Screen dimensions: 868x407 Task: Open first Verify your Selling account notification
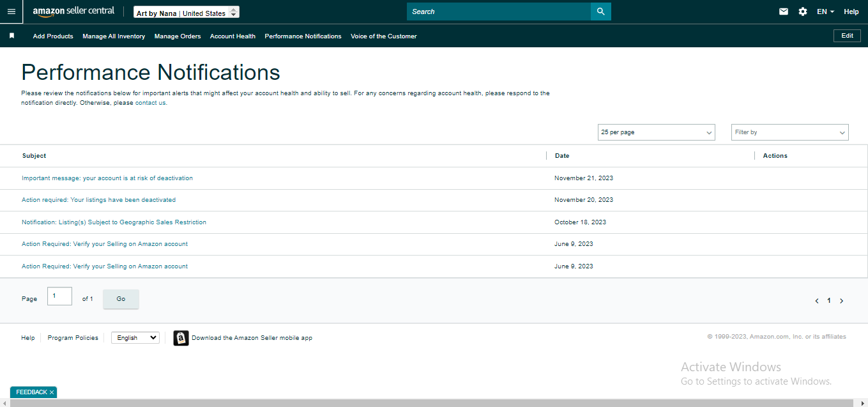(105, 244)
